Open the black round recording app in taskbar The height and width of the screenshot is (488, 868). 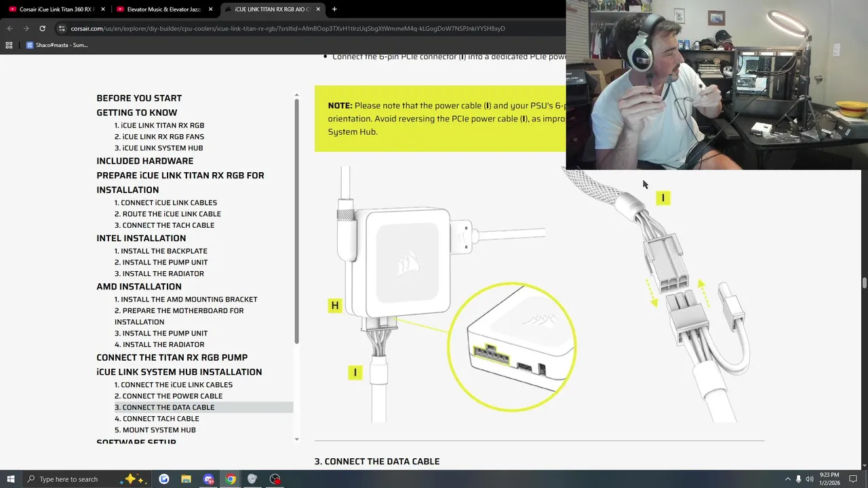[275, 479]
